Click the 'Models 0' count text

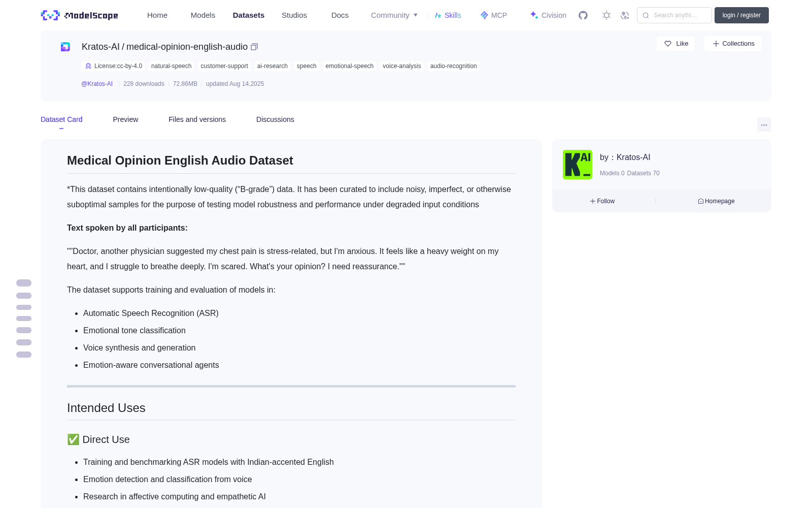(x=612, y=173)
